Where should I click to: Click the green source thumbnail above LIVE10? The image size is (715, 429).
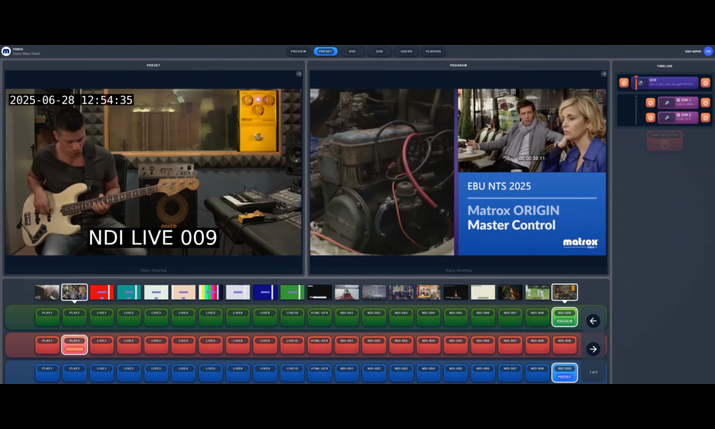[292, 292]
